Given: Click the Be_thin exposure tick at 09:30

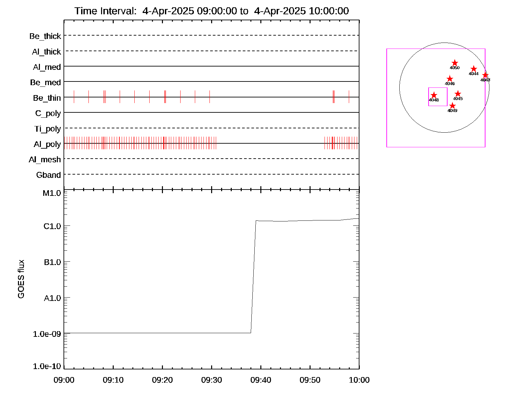Looking at the screenshot, I should [209, 97].
